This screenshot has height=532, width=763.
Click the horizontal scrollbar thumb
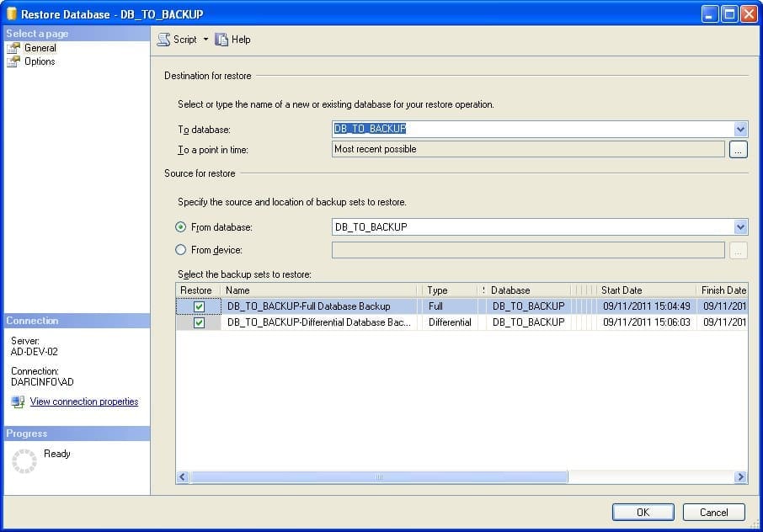pos(379,477)
